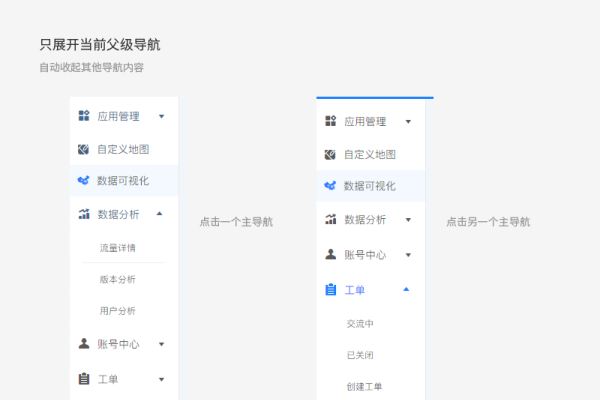Click the subtitle 自动收起其他导航内容

click(x=91, y=67)
